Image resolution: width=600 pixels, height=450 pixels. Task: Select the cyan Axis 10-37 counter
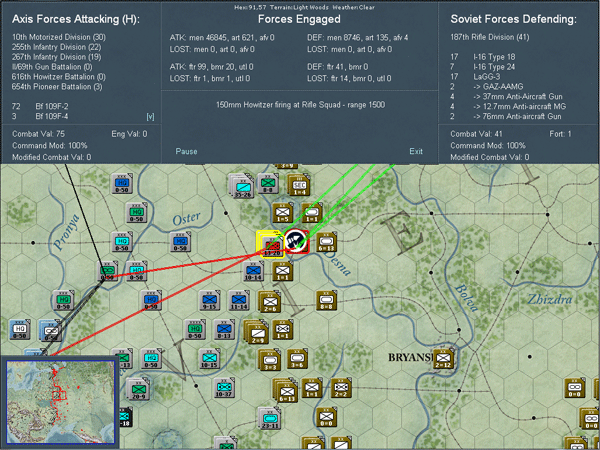[224, 388]
